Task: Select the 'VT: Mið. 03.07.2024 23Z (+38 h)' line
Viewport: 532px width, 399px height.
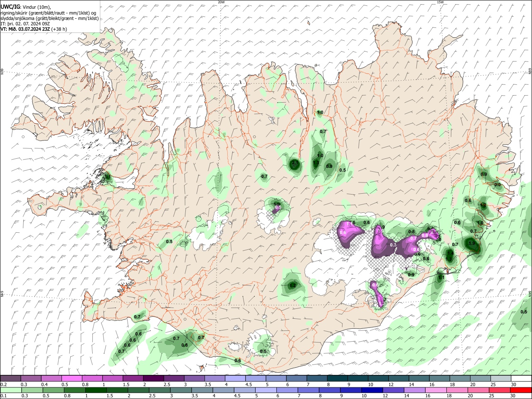Action: (34, 29)
